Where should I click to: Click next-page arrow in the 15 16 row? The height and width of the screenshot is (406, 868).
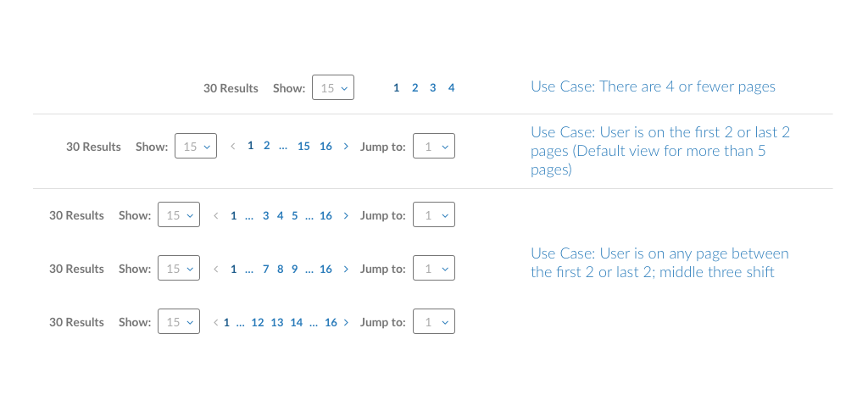[346, 147]
